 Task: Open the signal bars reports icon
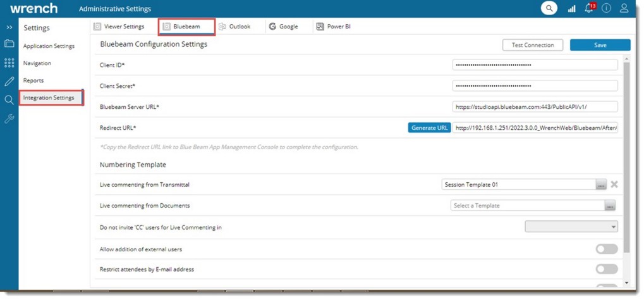tap(571, 9)
